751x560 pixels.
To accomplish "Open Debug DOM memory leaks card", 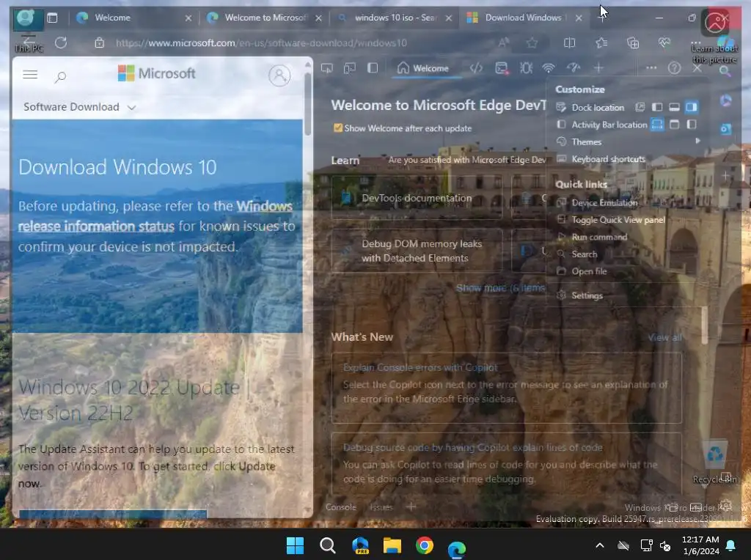I will (x=417, y=251).
